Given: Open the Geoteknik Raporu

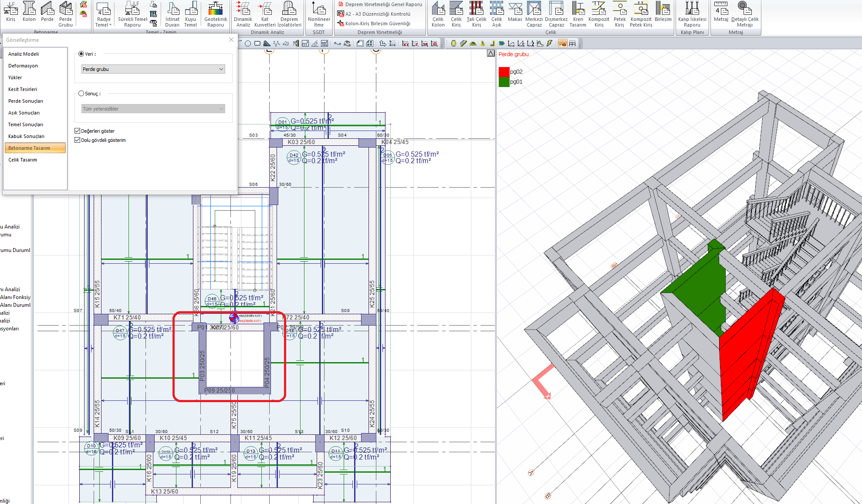Looking at the screenshot, I should pos(216,14).
